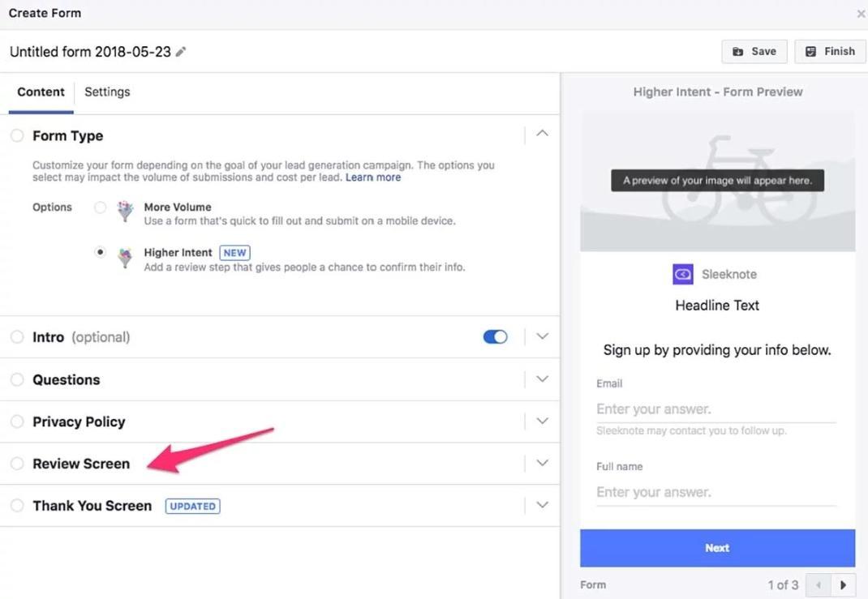The width and height of the screenshot is (868, 599).
Task: Select the Form Type section circle
Action: (x=17, y=135)
